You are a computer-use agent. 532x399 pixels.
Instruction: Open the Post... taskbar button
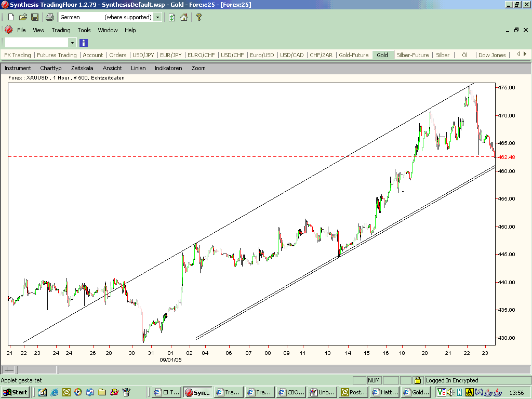353,392
